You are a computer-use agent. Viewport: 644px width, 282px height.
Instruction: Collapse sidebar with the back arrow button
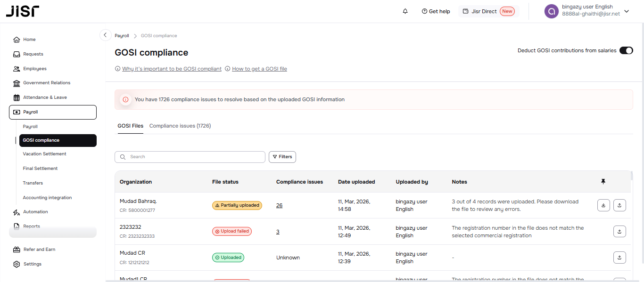(x=106, y=35)
